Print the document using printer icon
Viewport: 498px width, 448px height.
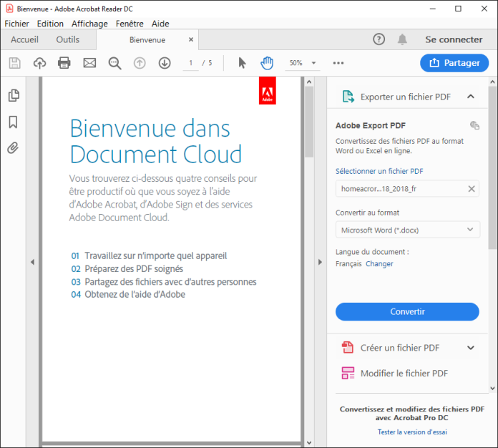[x=64, y=63]
